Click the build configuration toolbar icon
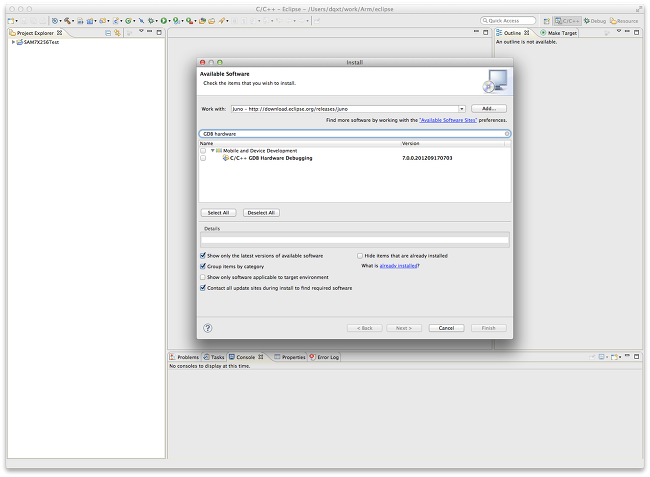This screenshot has width=650, height=477. click(55, 21)
